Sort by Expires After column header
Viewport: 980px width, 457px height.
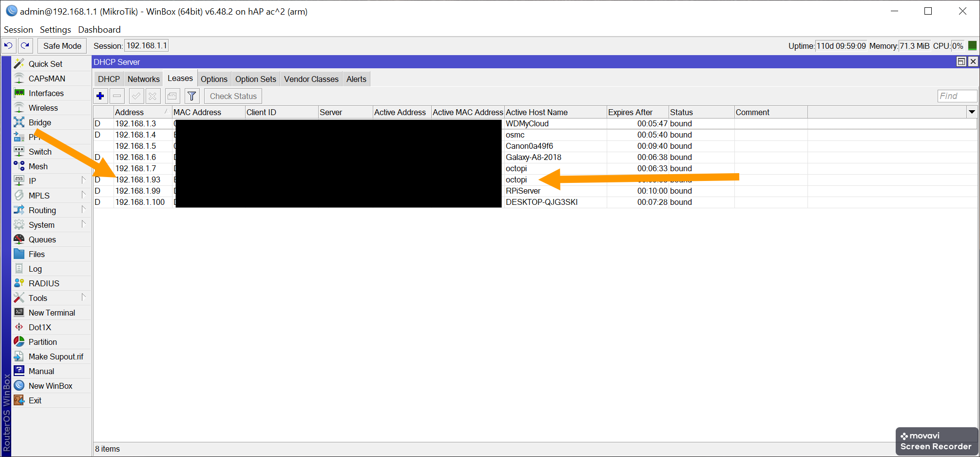pyautogui.click(x=637, y=112)
